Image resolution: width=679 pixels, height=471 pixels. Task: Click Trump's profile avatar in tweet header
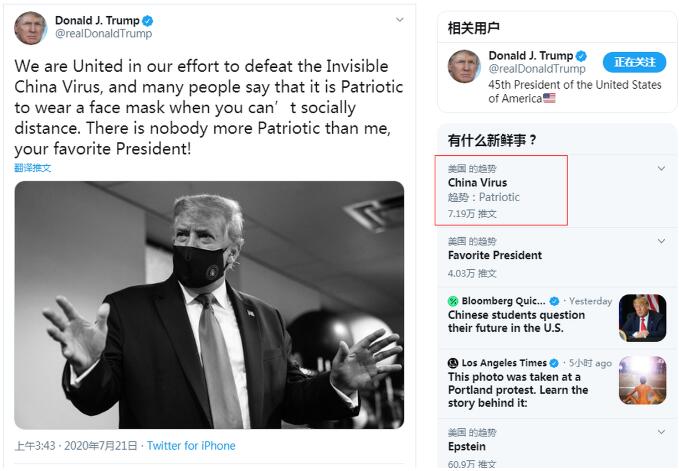[30, 28]
